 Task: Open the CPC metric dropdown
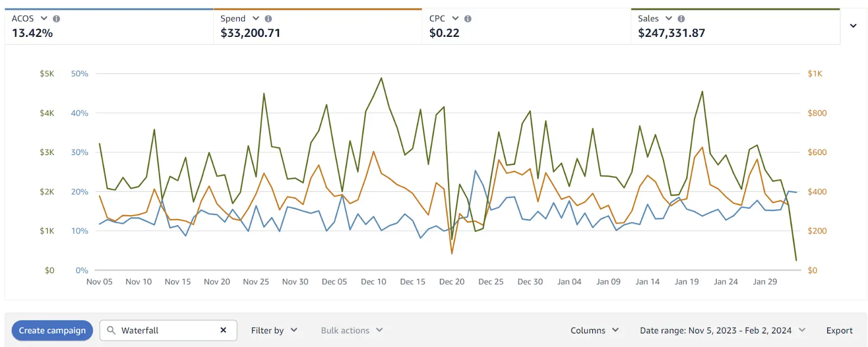tap(455, 18)
